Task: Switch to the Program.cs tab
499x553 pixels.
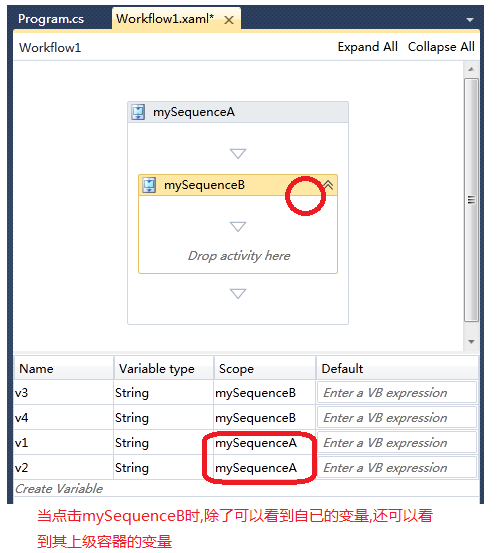Action: click(51, 19)
